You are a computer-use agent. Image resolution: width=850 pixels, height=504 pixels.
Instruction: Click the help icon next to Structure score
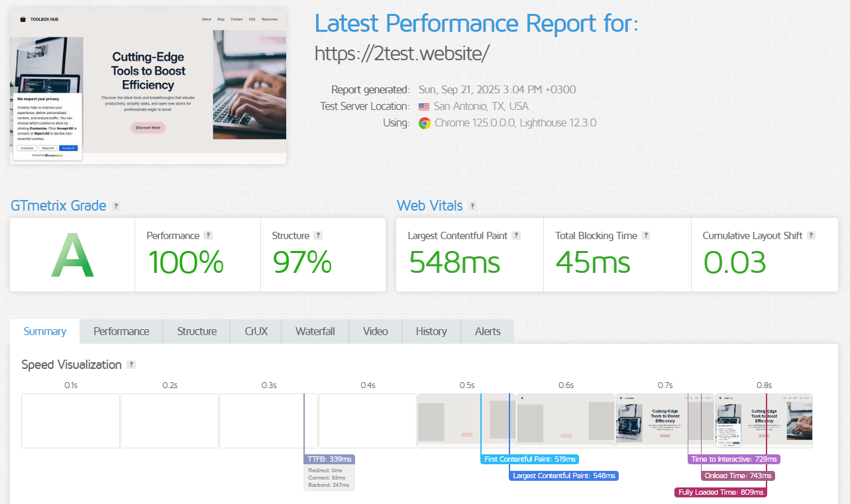click(x=318, y=235)
